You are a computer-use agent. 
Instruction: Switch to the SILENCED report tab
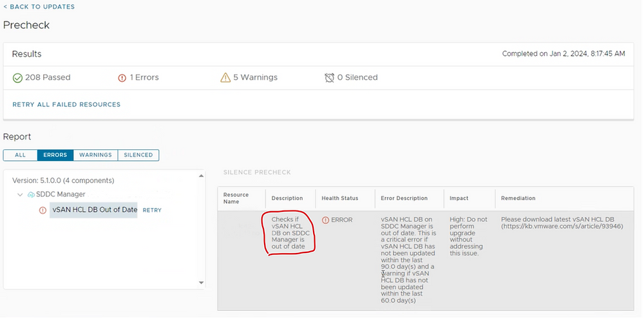(138, 155)
